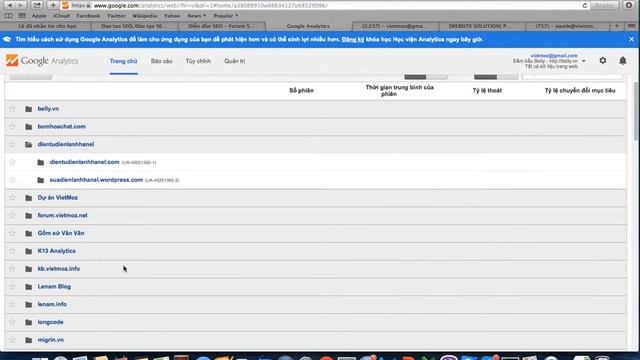Click star icon beside kb.vietmoz.info
This screenshot has height=360, width=640.
click(x=12, y=269)
